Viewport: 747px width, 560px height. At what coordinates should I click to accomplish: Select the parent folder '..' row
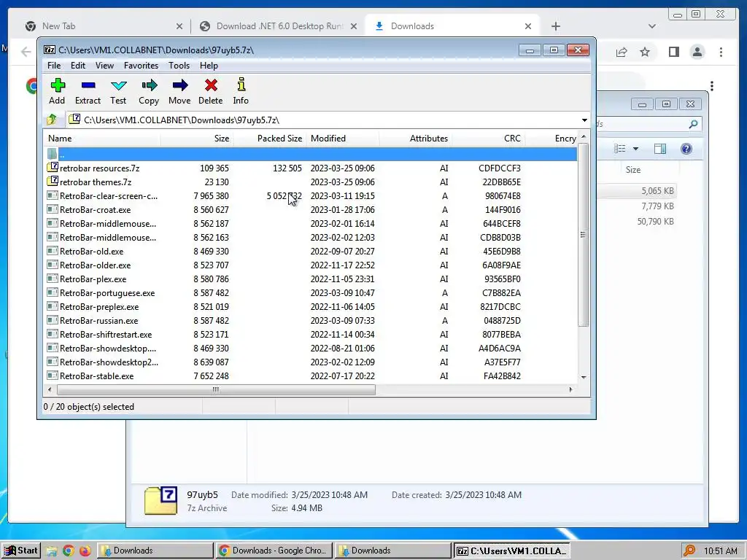click(311, 155)
